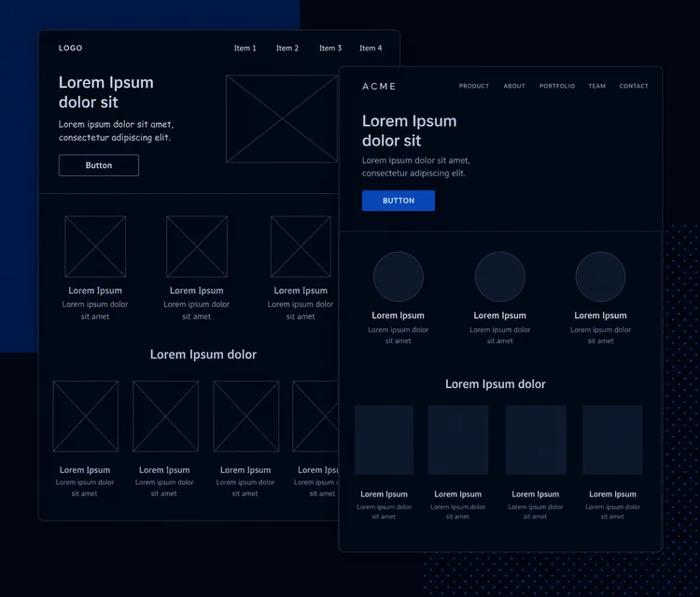Click the fourth solid card in the ACME gallery

coord(612,439)
